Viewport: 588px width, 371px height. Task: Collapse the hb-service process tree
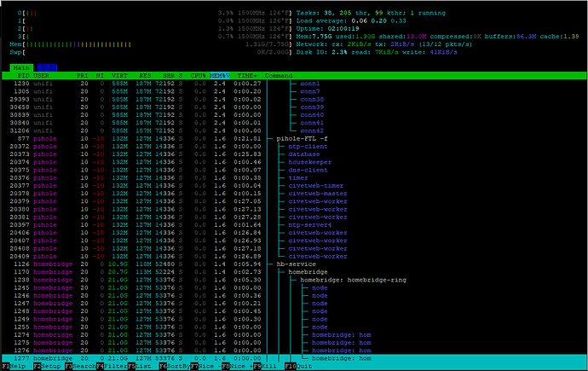click(x=293, y=264)
